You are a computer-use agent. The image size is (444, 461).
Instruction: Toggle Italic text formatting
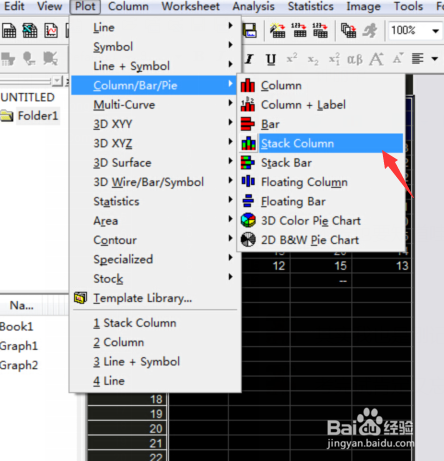pyautogui.click(x=249, y=59)
